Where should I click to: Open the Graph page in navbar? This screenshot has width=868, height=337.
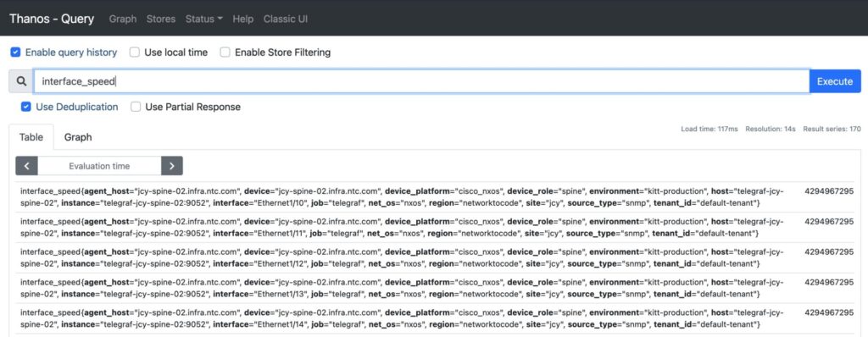coord(123,19)
